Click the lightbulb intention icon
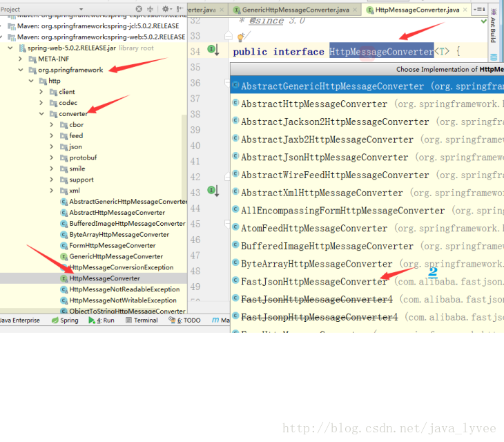Image resolution: width=504 pixels, height=442 pixels. point(240,37)
